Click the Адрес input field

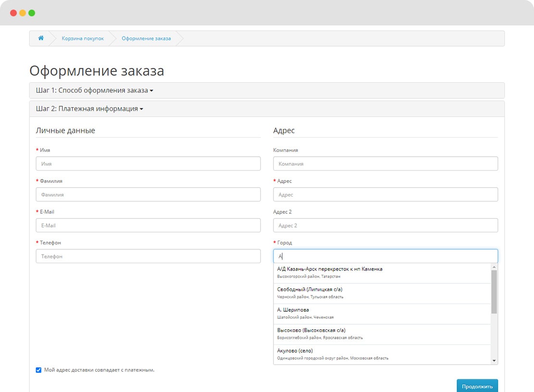(x=385, y=195)
